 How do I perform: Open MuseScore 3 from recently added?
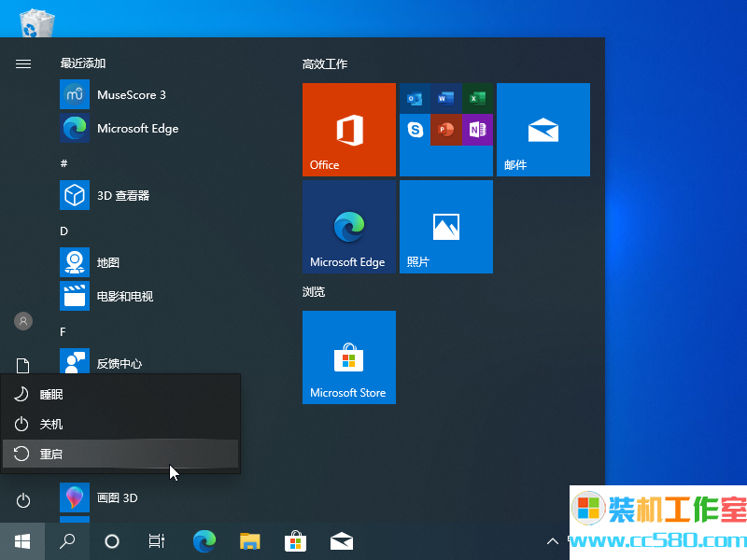click(x=148, y=95)
